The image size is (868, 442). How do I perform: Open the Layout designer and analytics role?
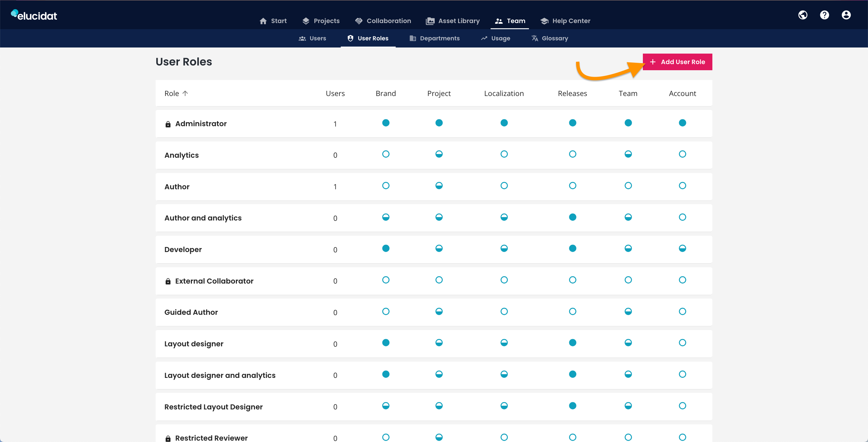220,375
